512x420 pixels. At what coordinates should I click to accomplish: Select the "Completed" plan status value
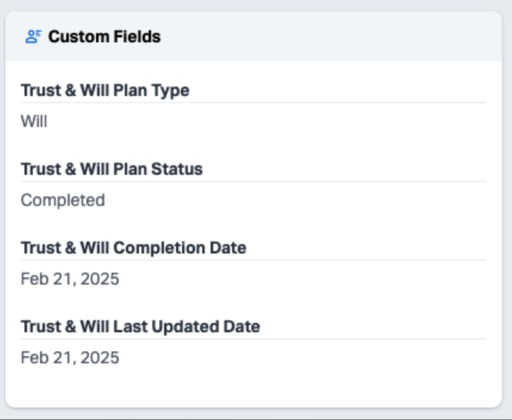63,200
